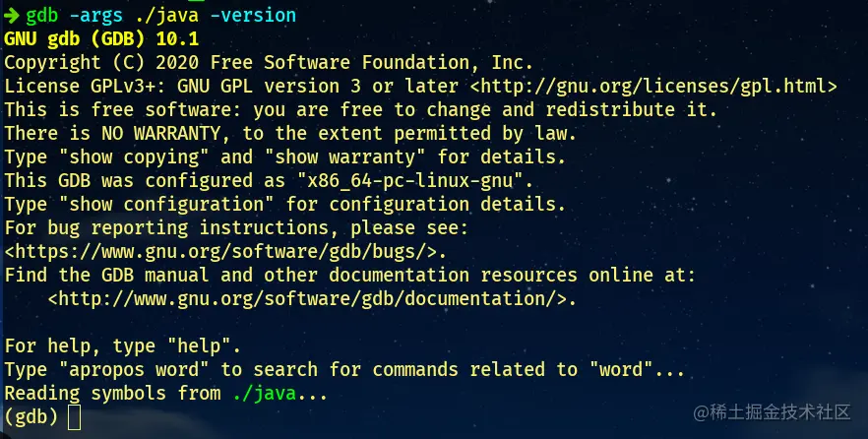The image size is (868, 439).
Task: Click the 'show configuration' line
Action: pyautogui.click(x=285, y=205)
